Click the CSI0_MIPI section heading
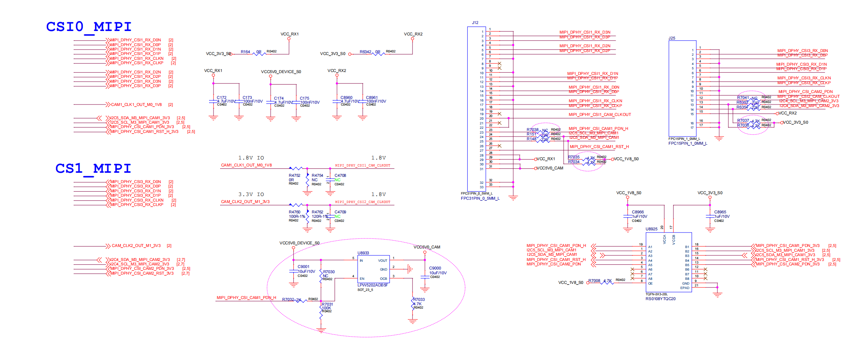 pos(89,27)
